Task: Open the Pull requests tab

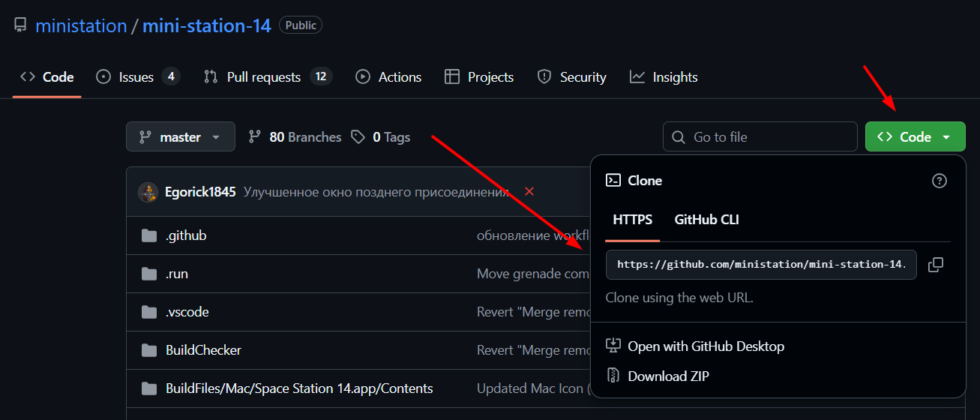Action: [x=268, y=77]
